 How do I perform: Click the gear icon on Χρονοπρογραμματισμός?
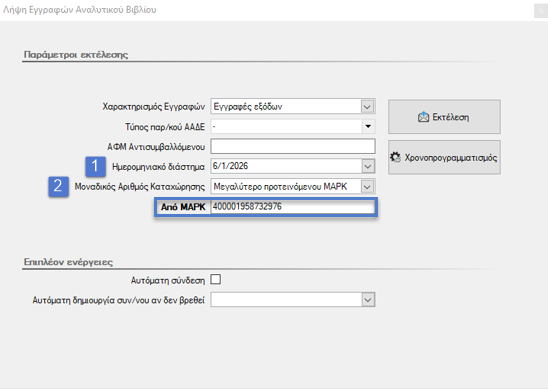click(396, 157)
